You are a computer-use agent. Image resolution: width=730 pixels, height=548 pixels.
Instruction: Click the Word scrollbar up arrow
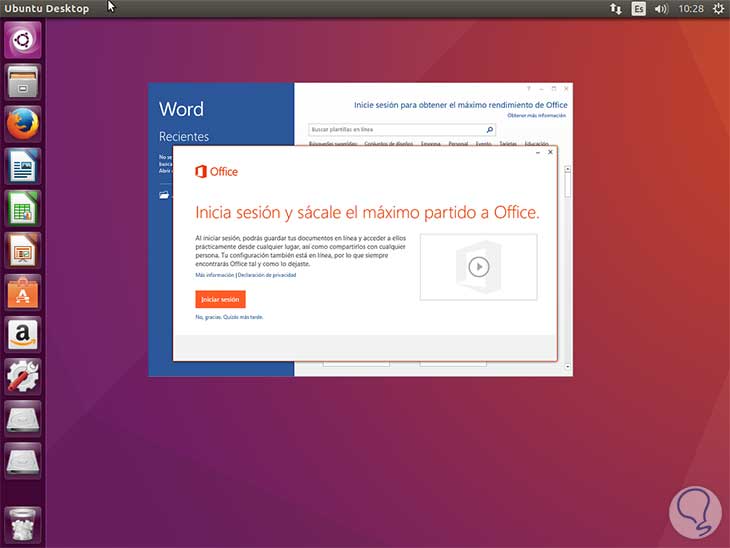tap(568, 169)
